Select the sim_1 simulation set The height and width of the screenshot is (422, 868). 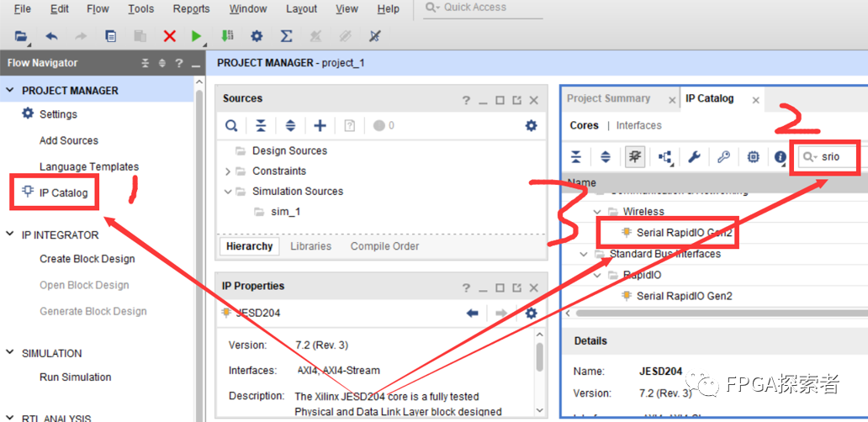click(286, 212)
